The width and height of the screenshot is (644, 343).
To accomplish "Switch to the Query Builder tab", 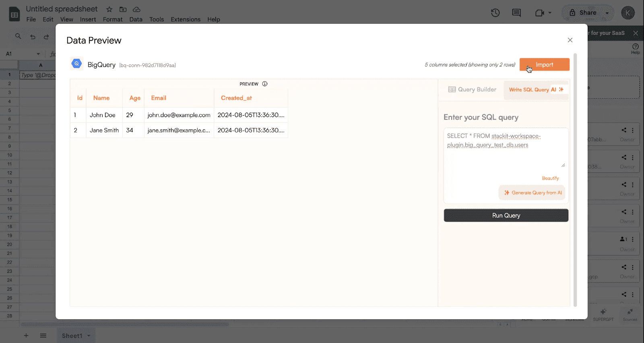I will tap(472, 89).
